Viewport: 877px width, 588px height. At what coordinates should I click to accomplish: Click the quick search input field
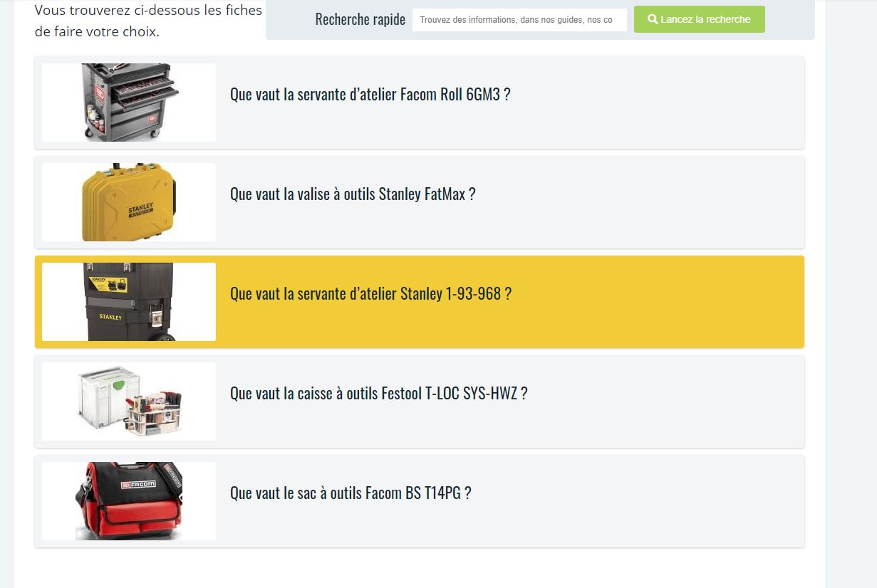(x=519, y=20)
